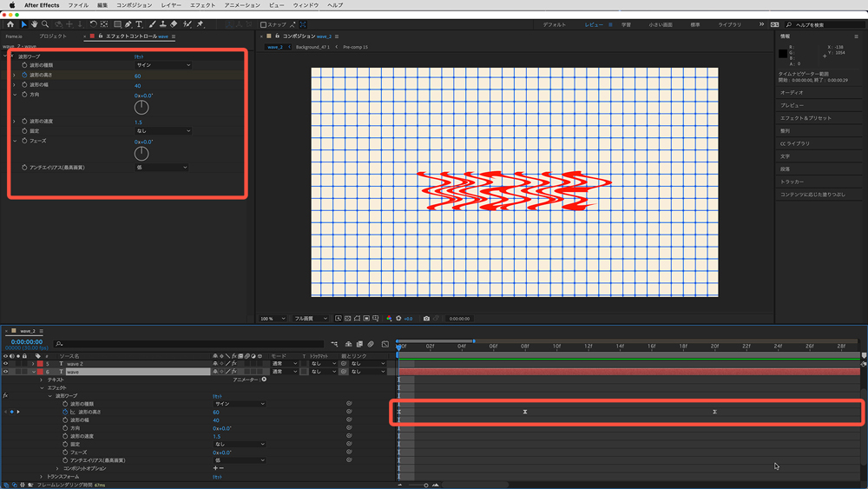This screenshot has width=868, height=489.
Task: Click the Home icon in the toolbar
Action: pyautogui.click(x=10, y=24)
